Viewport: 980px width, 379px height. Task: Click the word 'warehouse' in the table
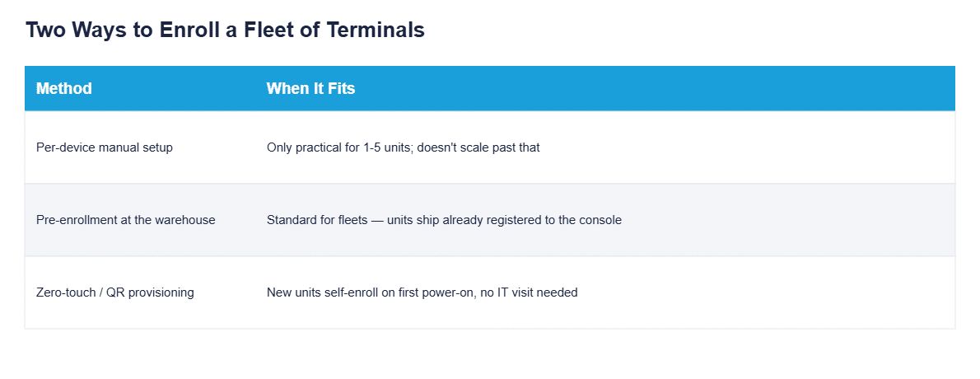point(186,220)
